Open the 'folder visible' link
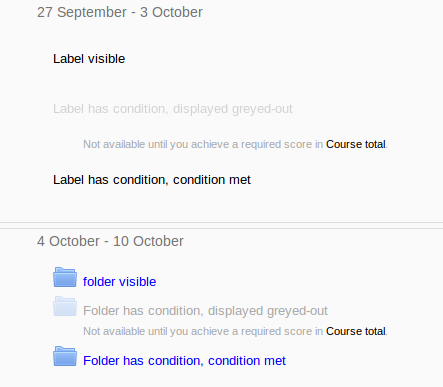 (x=119, y=282)
